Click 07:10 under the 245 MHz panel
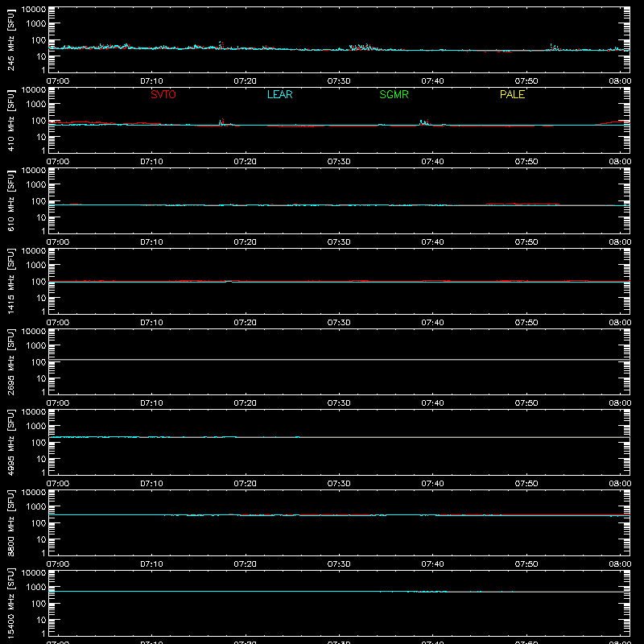Viewport: 644px width, 644px height. pyautogui.click(x=151, y=81)
